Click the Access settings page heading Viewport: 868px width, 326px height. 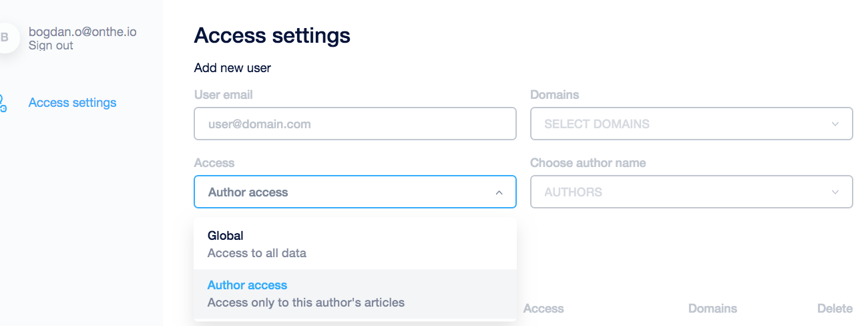(272, 35)
